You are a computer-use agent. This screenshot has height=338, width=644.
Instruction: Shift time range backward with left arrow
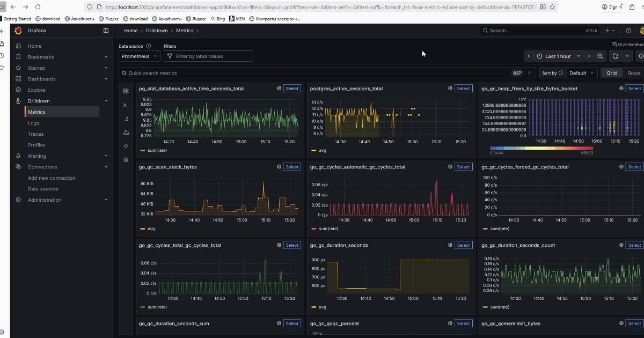point(529,56)
